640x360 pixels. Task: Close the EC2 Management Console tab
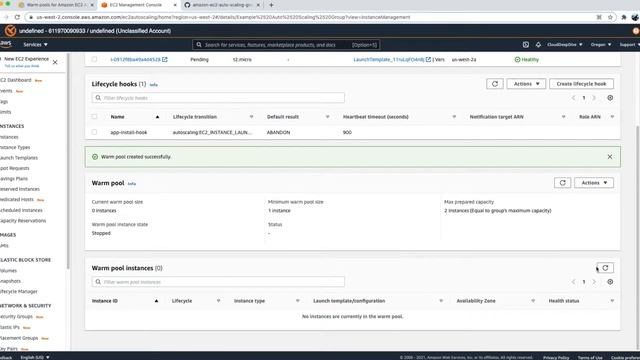(175, 5)
